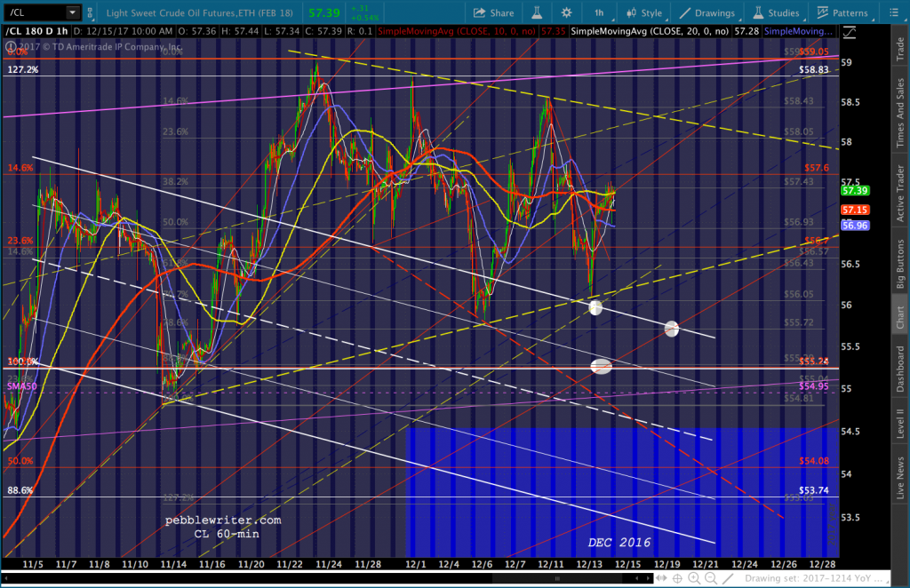Open the Studies menu
The width and height of the screenshot is (910, 588).
click(x=777, y=12)
